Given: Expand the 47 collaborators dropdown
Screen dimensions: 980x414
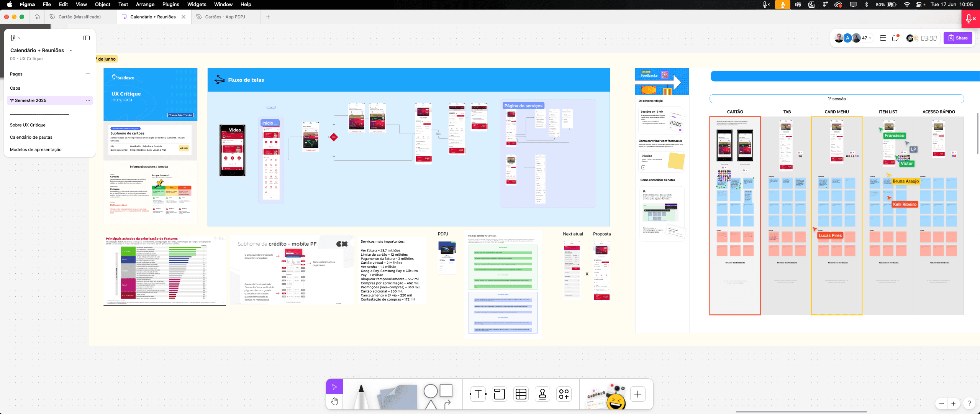Looking at the screenshot, I should 867,38.
